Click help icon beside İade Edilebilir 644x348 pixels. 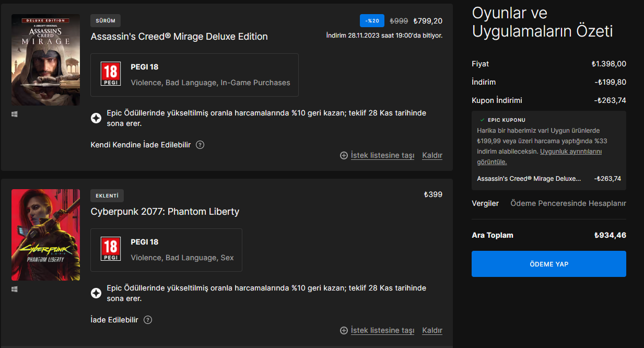point(148,320)
